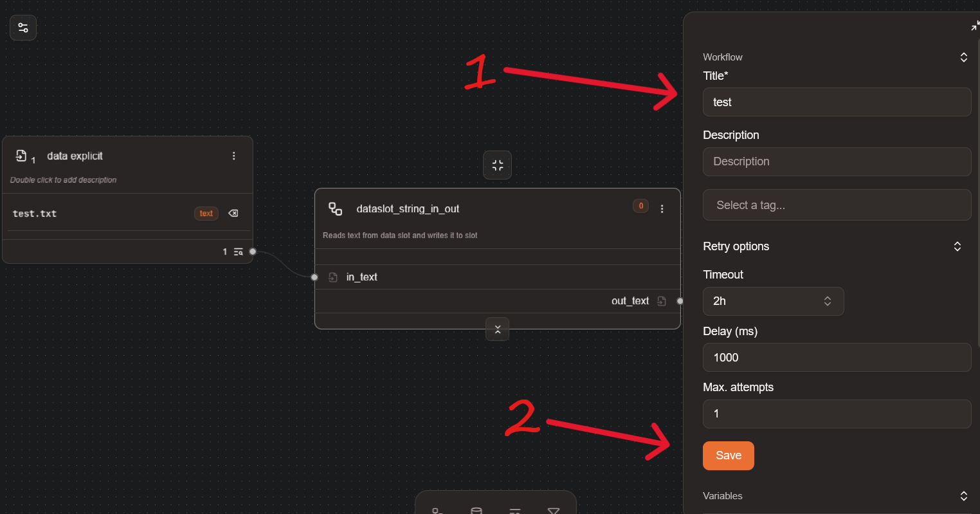Click the list icon in the bottom toolbar
The height and width of the screenshot is (514, 980).
tap(514, 510)
